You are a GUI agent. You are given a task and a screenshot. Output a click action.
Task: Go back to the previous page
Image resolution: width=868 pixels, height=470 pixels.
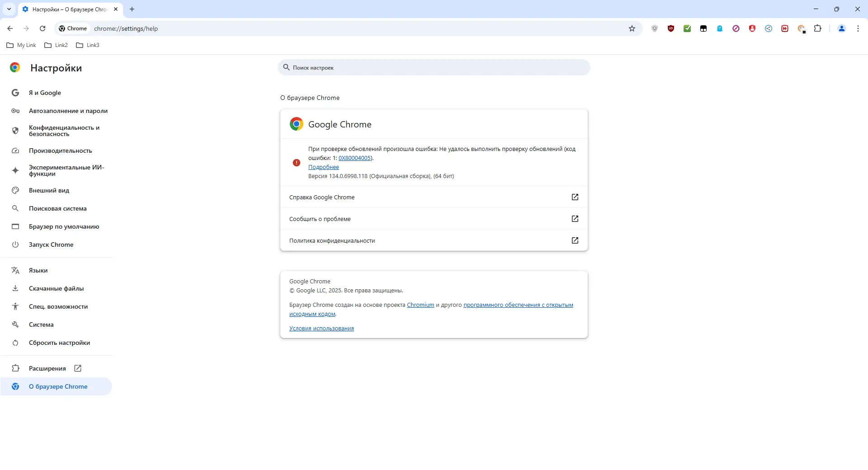click(x=10, y=28)
